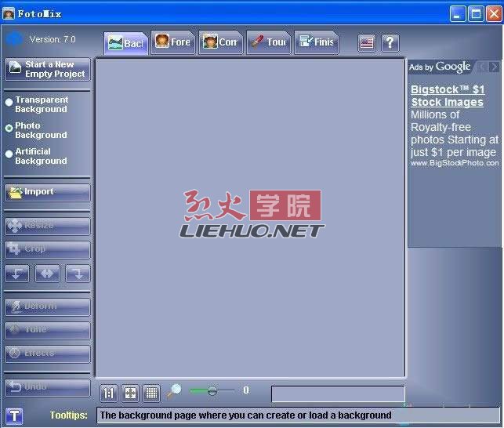
Task: Toggle tooltips with the T icon
Action: coord(14,415)
